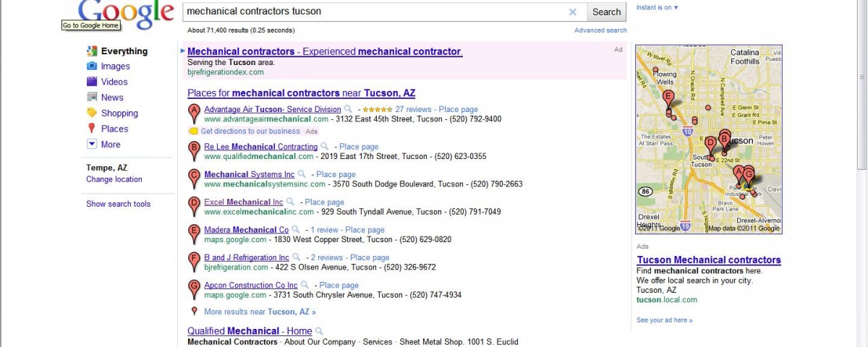
Task: Preview Re Lee Mechanical with magnifier icon
Action: coord(325,147)
